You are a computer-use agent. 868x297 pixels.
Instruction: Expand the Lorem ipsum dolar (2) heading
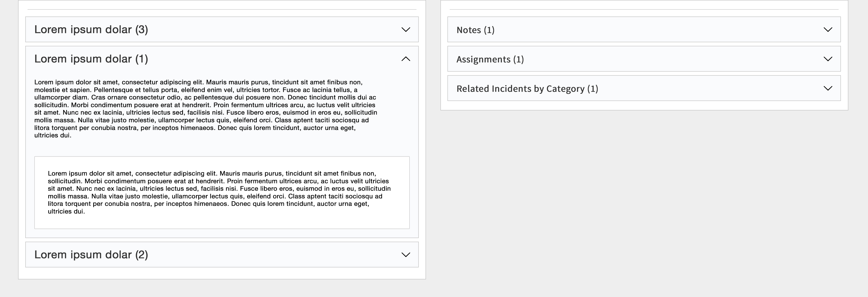point(91,255)
